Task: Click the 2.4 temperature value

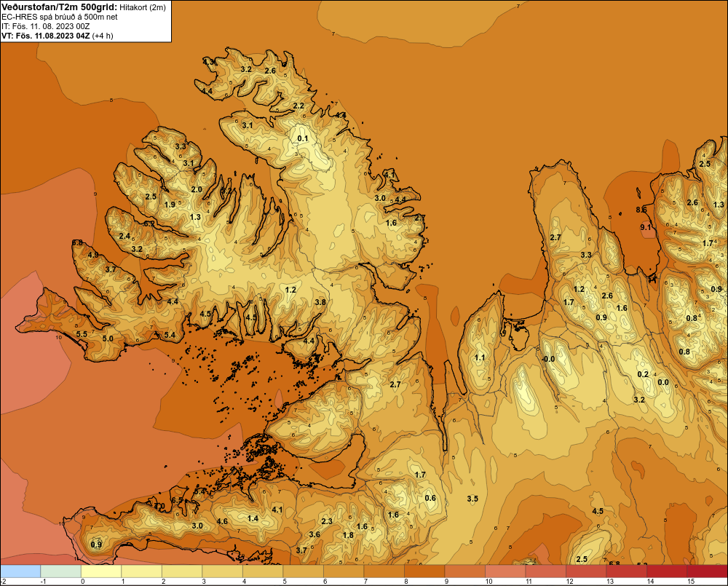Action: point(124,236)
